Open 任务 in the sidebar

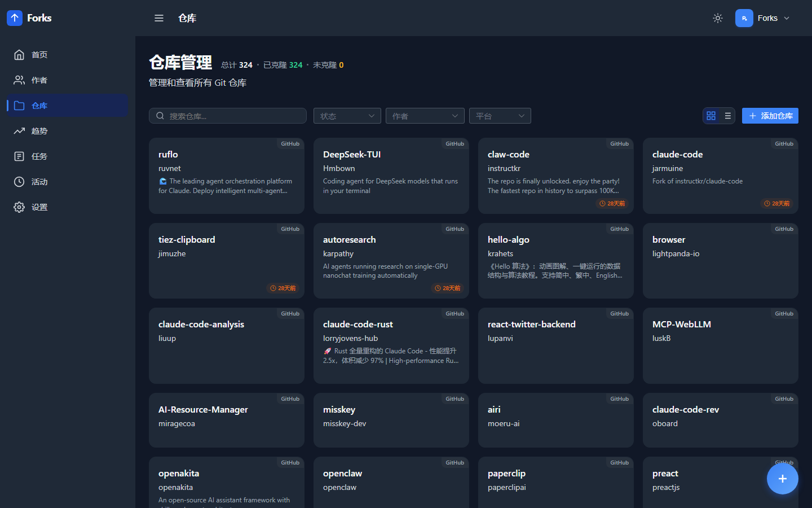click(68, 156)
